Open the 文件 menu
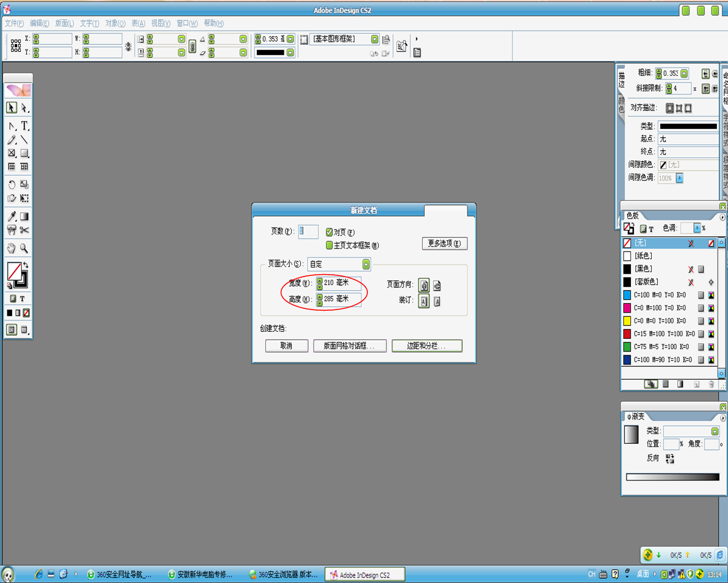 click(14, 23)
